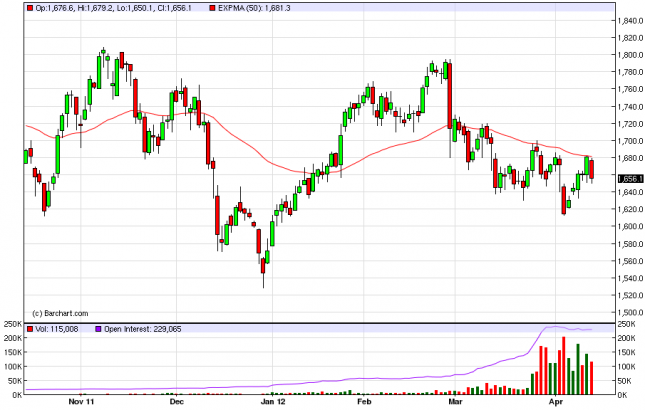645x410 pixels.
Task: Click the 1,680.0 price axis label
Action: click(630, 158)
